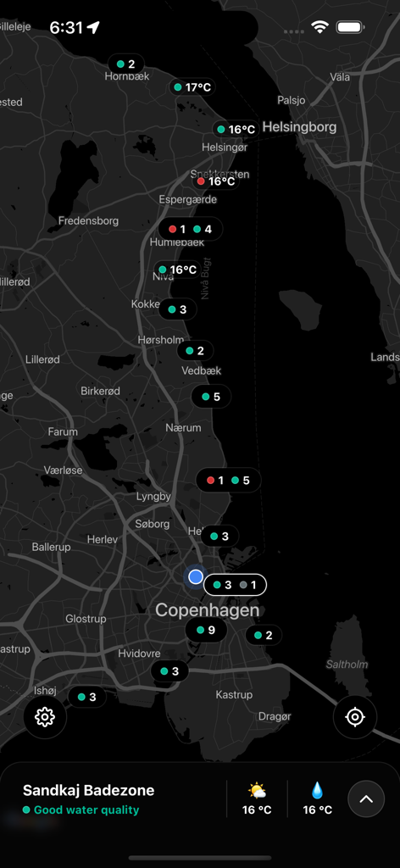Image resolution: width=400 pixels, height=868 pixels.
Task: Tap the blue current location dot
Action: pyautogui.click(x=195, y=576)
